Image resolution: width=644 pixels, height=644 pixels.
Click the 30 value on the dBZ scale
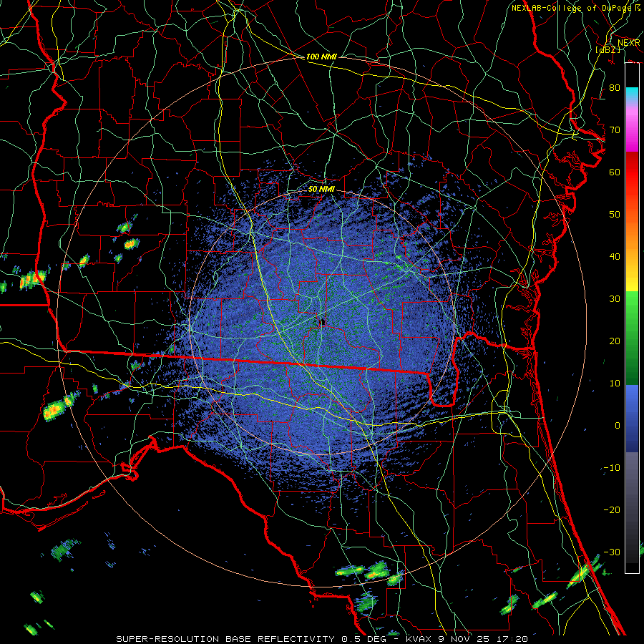(x=615, y=299)
